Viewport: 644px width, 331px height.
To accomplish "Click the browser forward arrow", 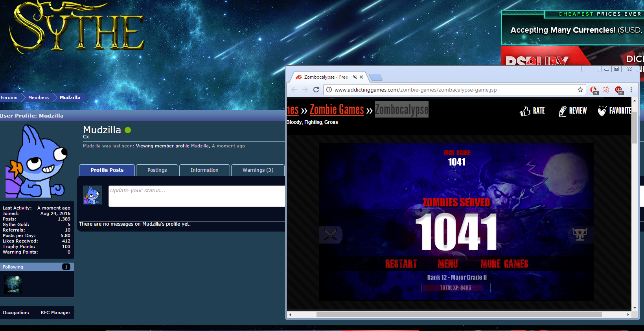I will pos(305,90).
